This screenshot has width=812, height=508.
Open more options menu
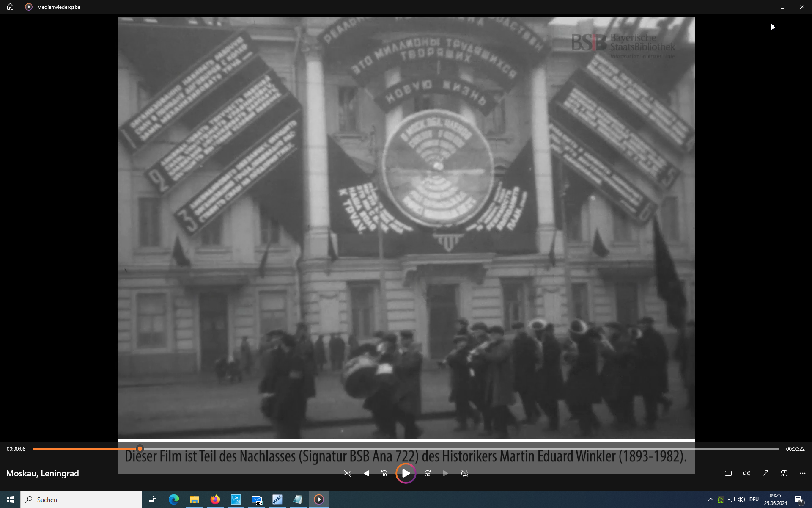pos(803,473)
